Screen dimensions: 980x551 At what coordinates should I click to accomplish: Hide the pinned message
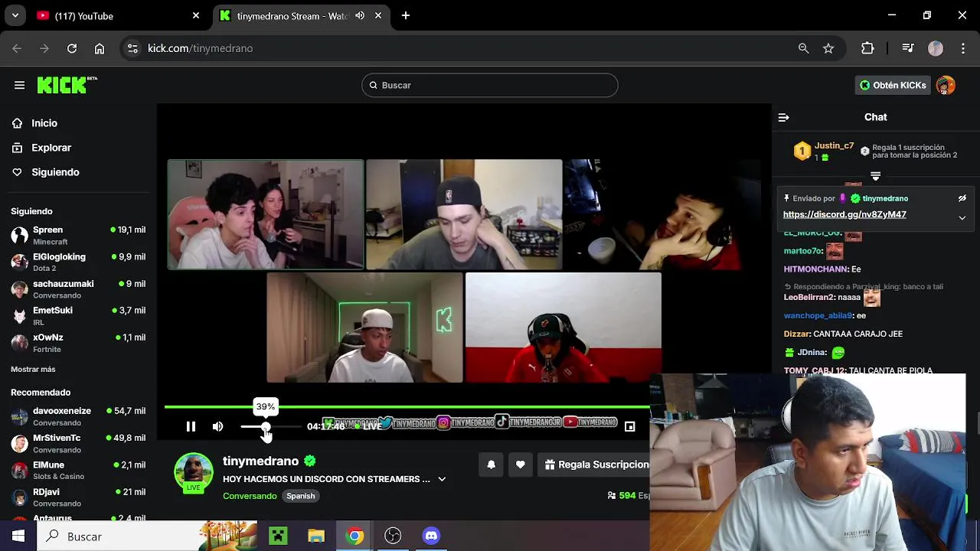click(962, 198)
